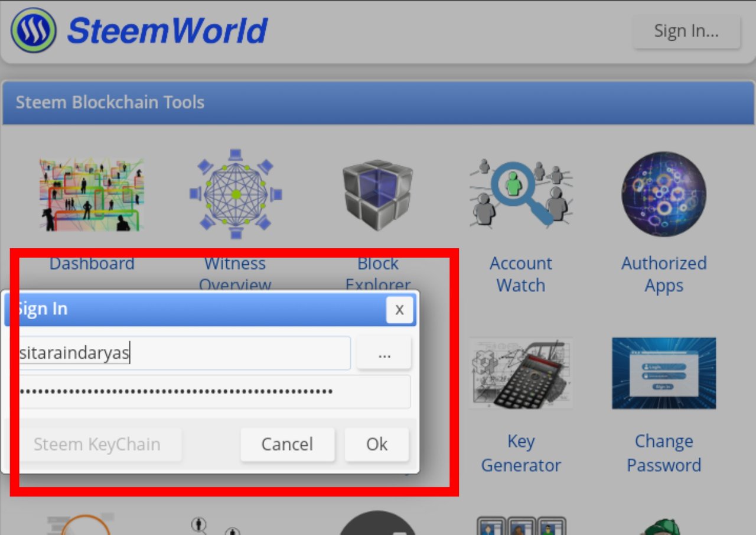This screenshot has height=535, width=756.
Task: Close the Sign In dialog with x
Action: 399,310
